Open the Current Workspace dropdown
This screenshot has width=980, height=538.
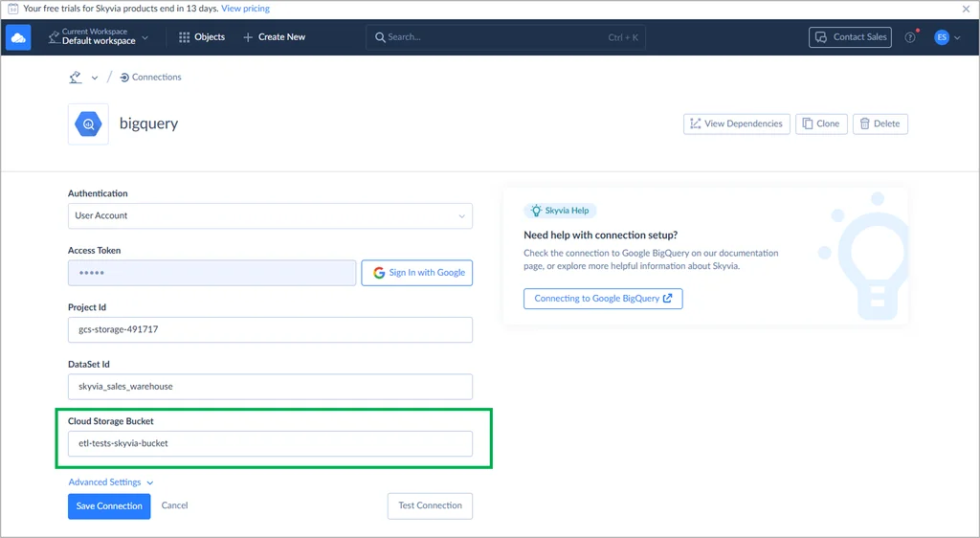[99, 37]
